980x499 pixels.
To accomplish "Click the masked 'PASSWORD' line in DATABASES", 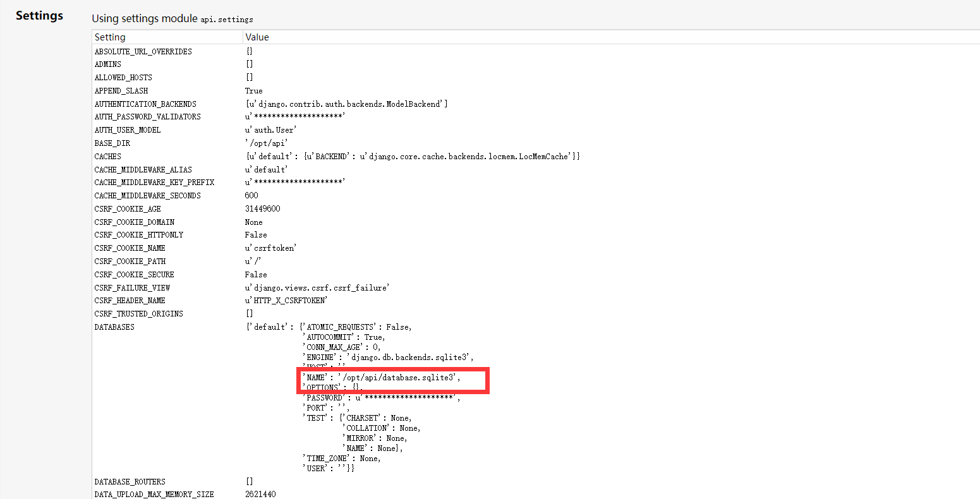I will [x=382, y=398].
